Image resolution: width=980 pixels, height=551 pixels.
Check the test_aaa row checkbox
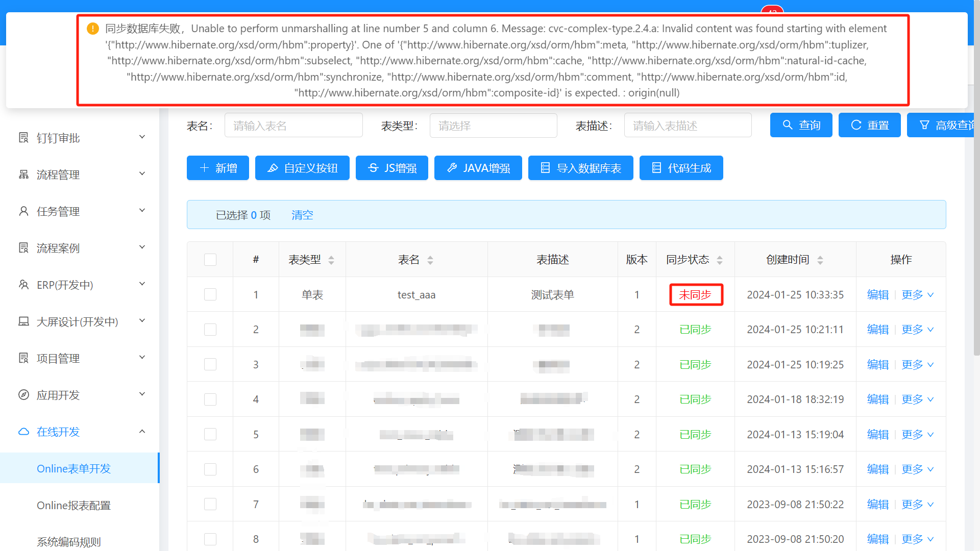point(210,294)
